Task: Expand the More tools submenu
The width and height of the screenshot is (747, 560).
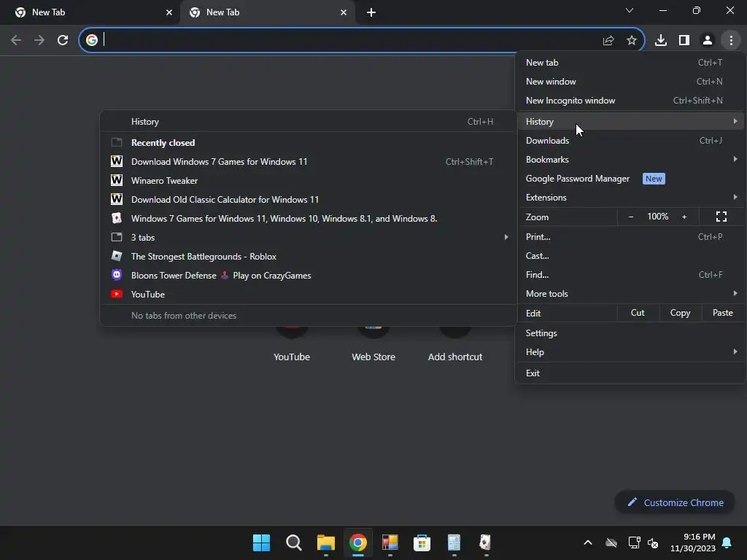Action: pos(630,294)
